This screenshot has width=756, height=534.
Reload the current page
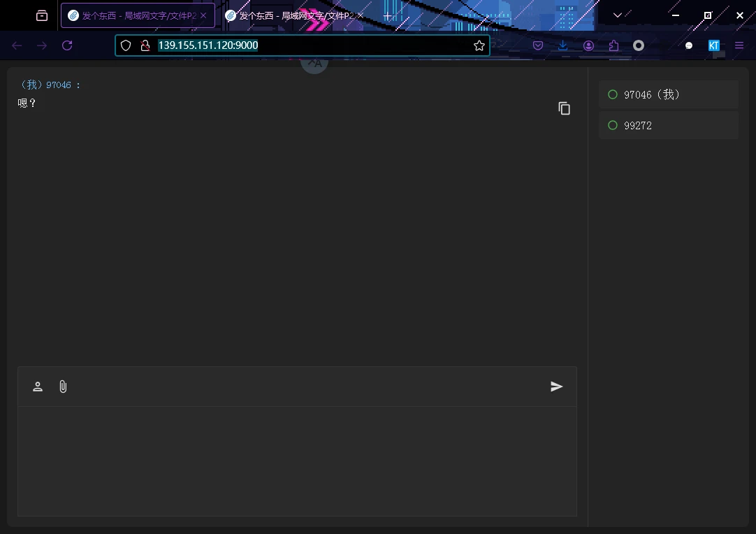point(67,45)
